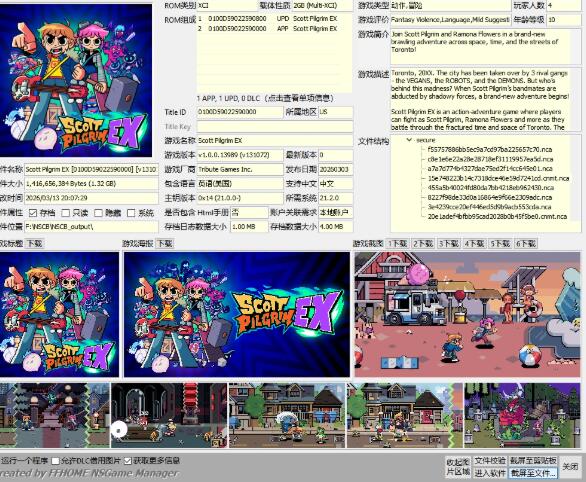Image resolution: width=586 pixels, height=482 pixels.
Task: Click the Title ID field 0100D59022590000
Action: (240, 112)
